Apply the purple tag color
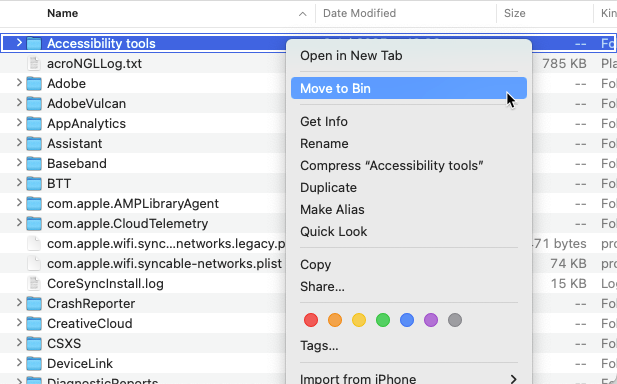This screenshot has width=617, height=384. [431, 320]
